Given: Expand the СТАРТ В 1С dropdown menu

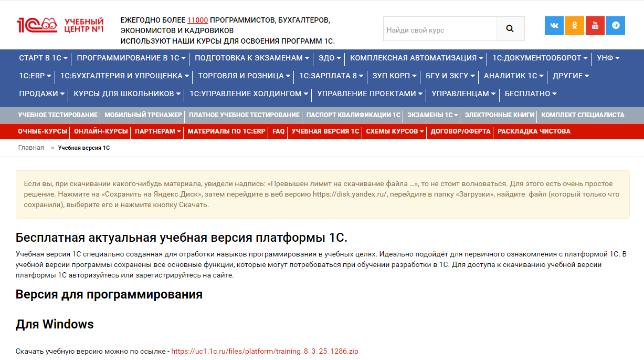Looking at the screenshot, I should click(x=44, y=58).
